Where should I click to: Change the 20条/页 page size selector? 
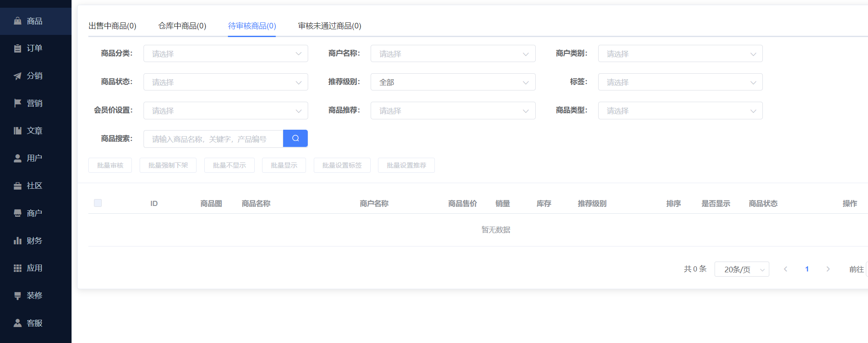click(742, 269)
